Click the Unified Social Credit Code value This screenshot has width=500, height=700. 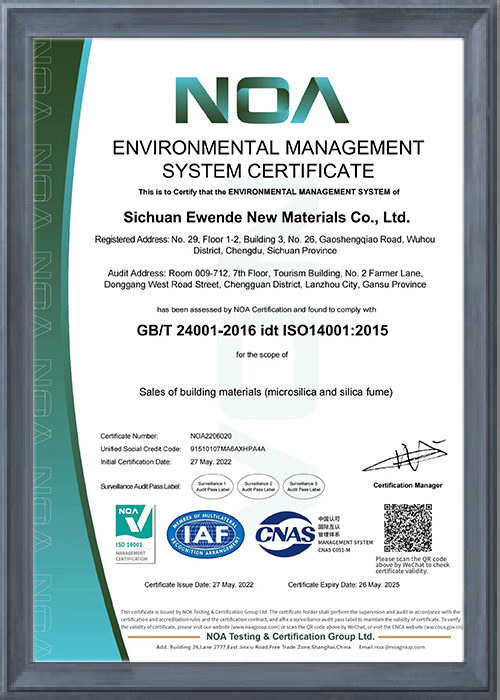pyautogui.click(x=228, y=449)
